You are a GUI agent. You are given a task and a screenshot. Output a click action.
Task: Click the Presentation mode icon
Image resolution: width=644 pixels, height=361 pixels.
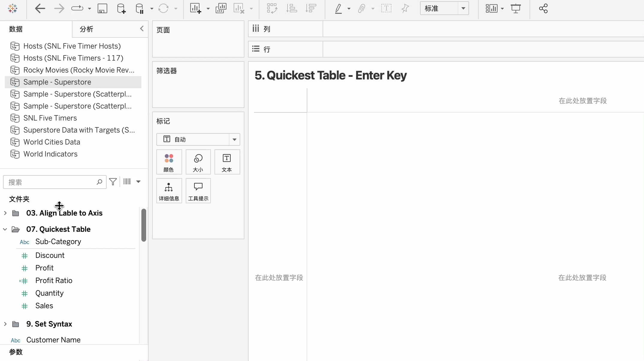coord(516,8)
